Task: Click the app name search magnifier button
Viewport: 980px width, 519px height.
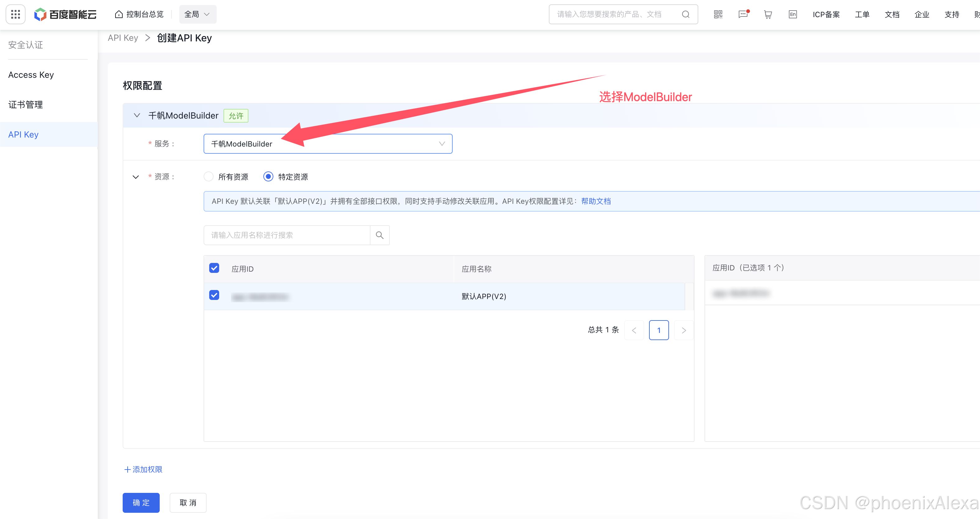Action: pyautogui.click(x=379, y=235)
